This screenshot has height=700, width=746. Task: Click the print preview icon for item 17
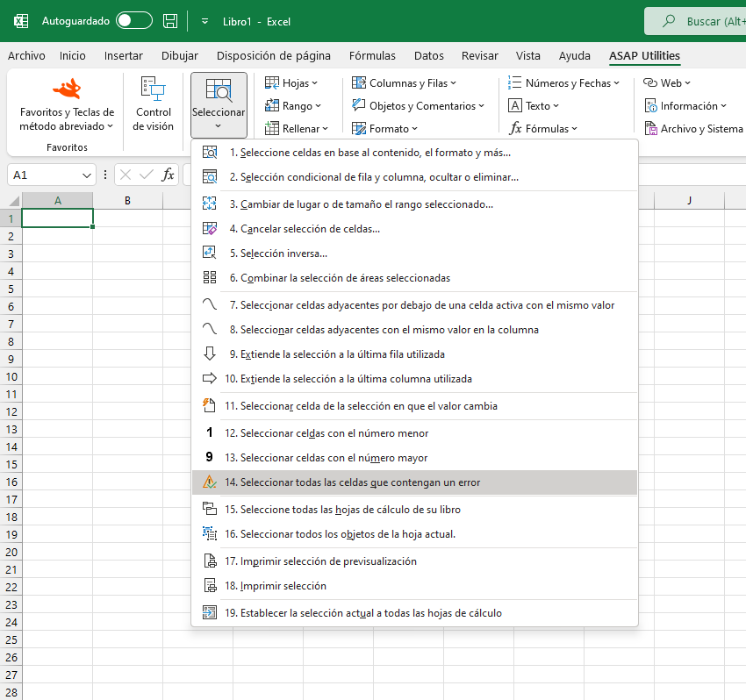(x=210, y=561)
